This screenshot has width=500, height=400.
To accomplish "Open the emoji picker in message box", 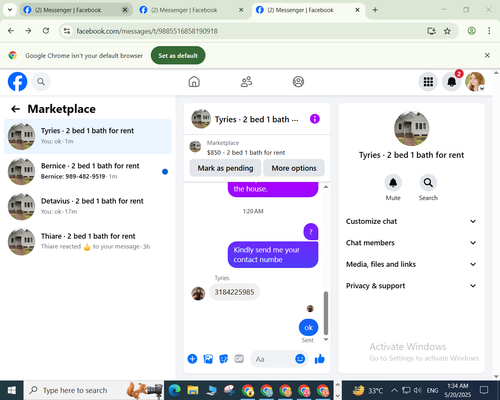I will point(300,359).
